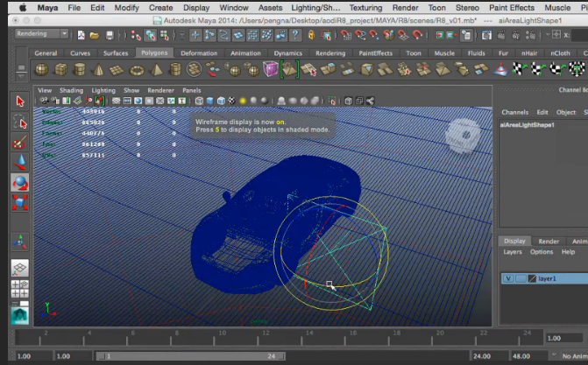The width and height of the screenshot is (588, 365).
Task: Open the viewport Lighting menu
Action: [x=103, y=90]
